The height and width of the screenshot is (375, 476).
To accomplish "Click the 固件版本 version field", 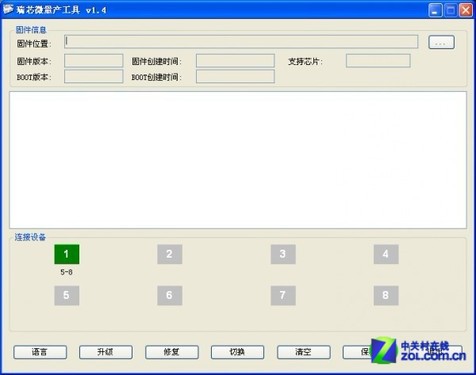I will coord(94,61).
